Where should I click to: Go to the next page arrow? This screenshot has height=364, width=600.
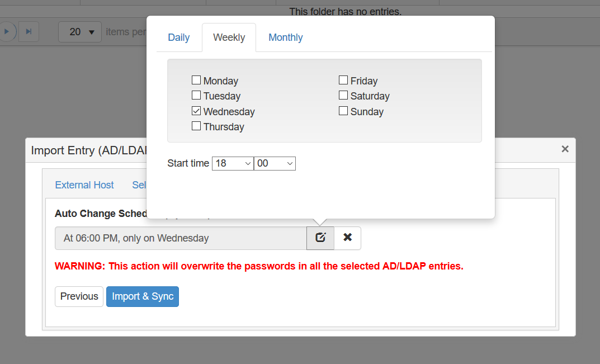(7, 31)
